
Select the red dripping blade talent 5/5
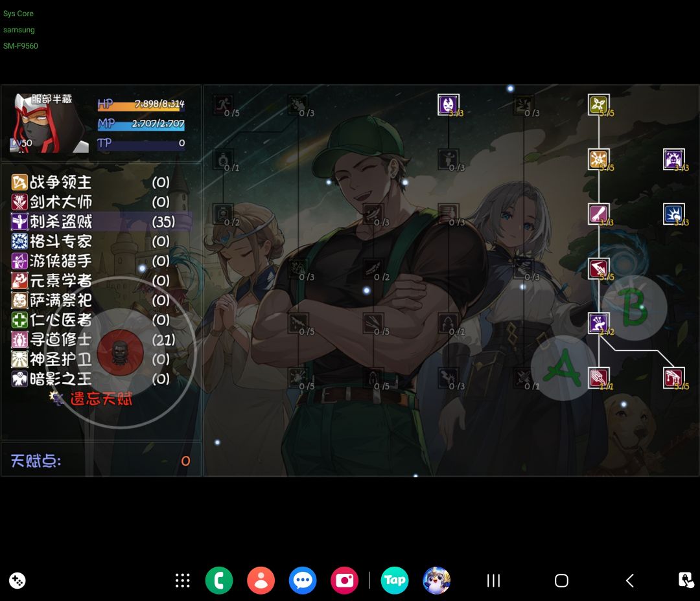pos(673,378)
